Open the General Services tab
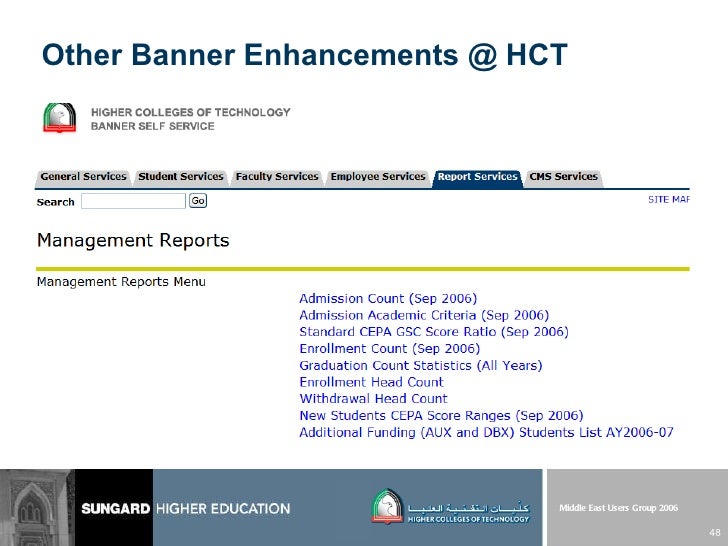Viewport: 728px width, 546px height. coord(83,177)
